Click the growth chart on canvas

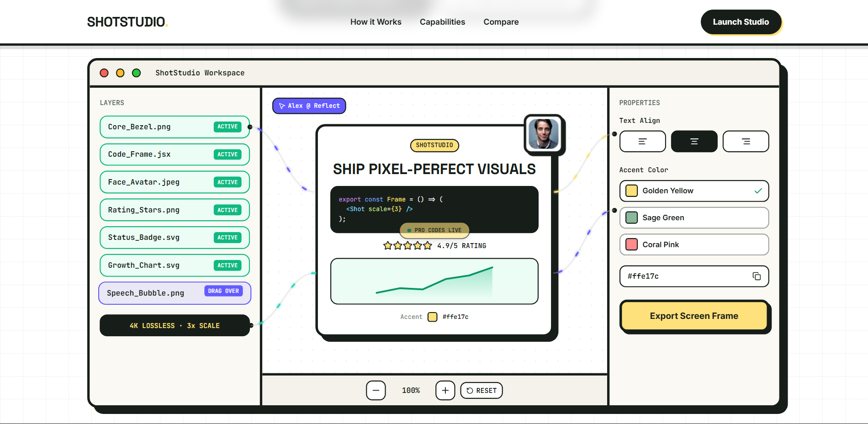[x=434, y=281]
